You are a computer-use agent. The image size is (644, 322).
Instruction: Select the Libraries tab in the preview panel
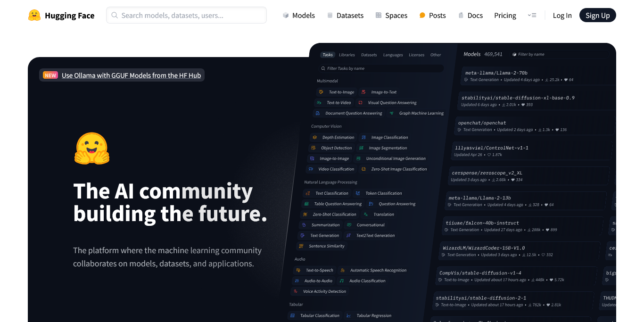[x=347, y=55]
